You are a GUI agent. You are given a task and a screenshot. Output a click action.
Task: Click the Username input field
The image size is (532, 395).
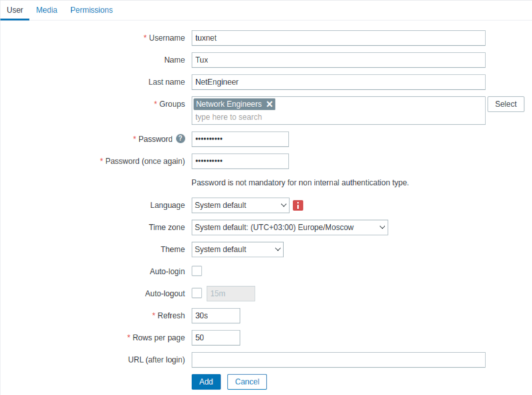(x=338, y=38)
